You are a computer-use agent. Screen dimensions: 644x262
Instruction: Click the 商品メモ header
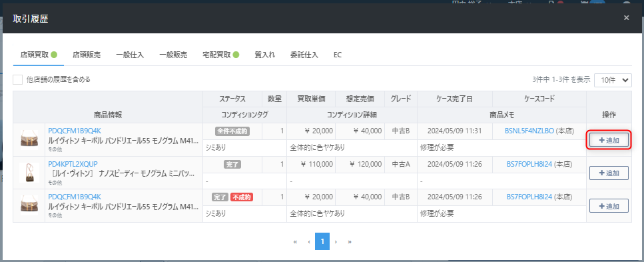502,115
